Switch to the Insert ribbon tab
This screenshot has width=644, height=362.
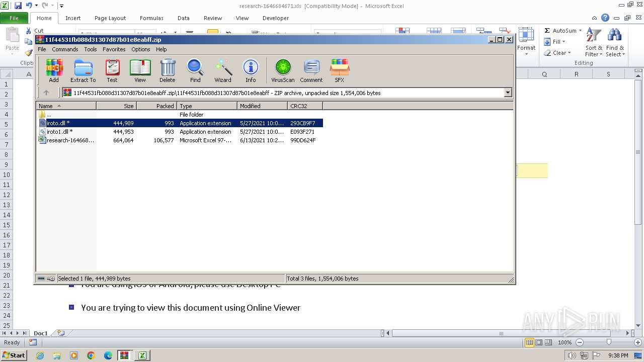(x=73, y=18)
